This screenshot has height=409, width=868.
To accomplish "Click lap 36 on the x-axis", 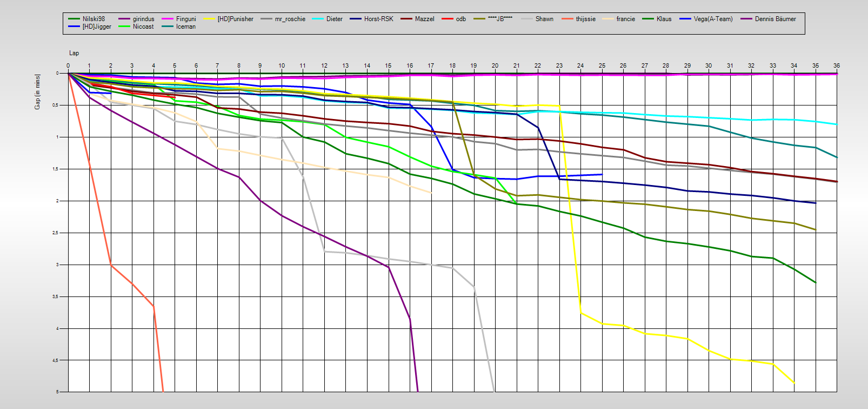I will (x=836, y=65).
